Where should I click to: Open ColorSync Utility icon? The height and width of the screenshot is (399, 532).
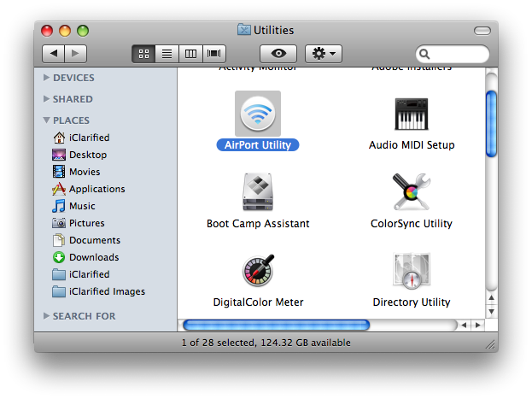412,192
